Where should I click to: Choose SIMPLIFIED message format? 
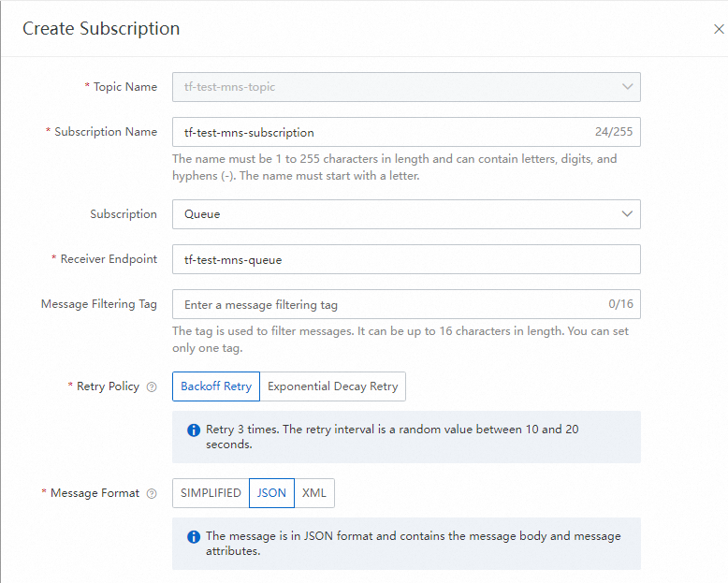pyautogui.click(x=211, y=493)
